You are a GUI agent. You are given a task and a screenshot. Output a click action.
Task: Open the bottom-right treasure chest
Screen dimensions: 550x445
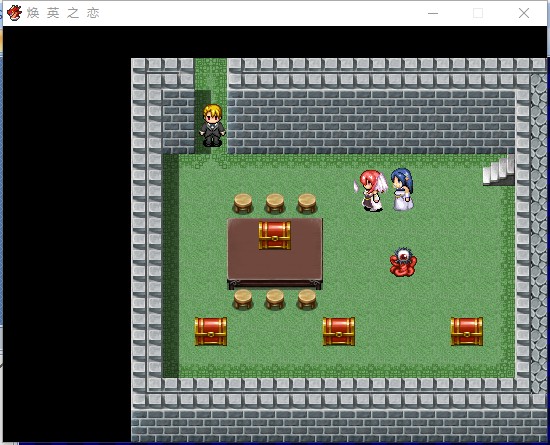coord(467,331)
